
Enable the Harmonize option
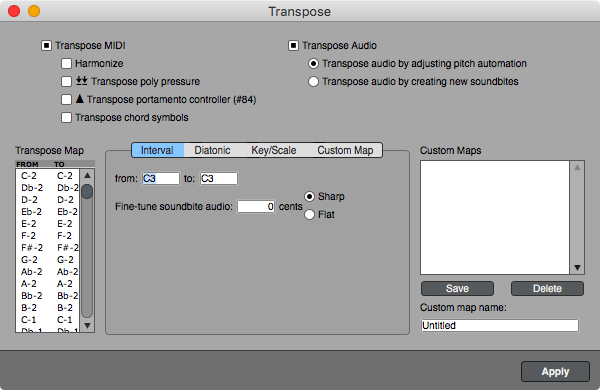coord(66,64)
